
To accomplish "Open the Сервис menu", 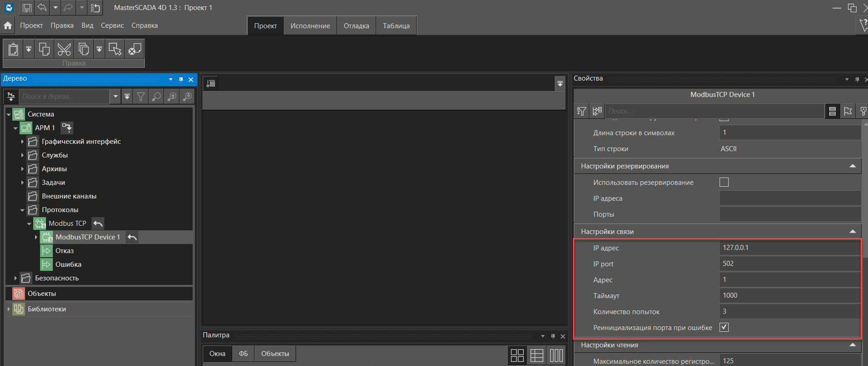I will coord(112,25).
